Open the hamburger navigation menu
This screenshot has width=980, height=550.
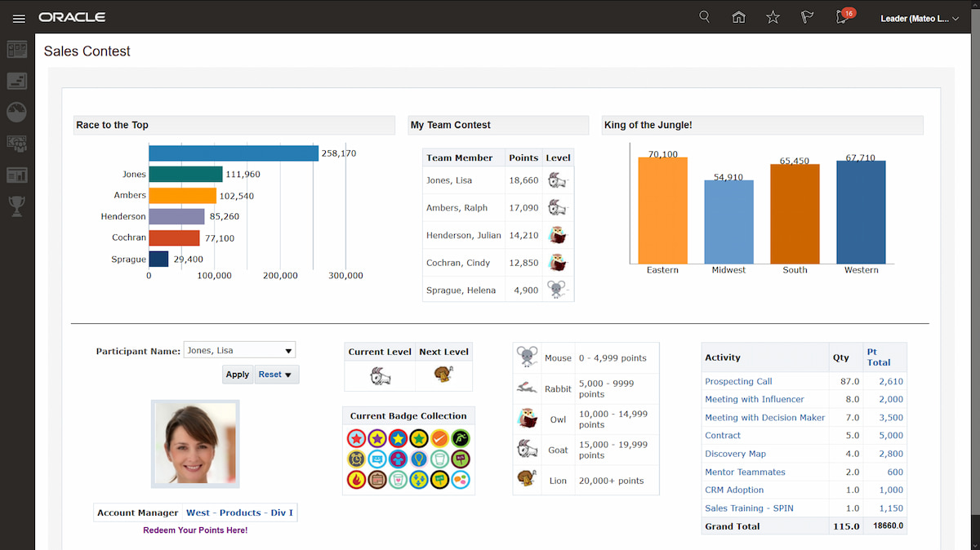click(x=18, y=17)
